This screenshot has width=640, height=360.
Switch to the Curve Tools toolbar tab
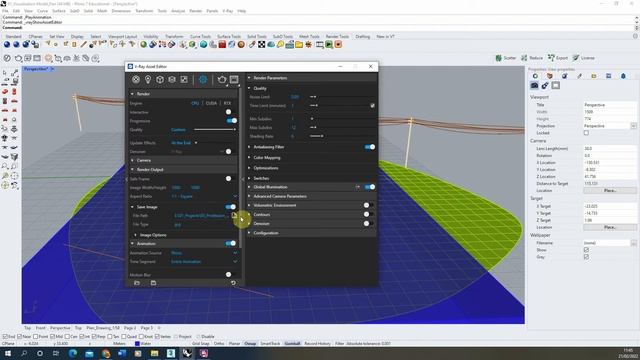pos(200,36)
